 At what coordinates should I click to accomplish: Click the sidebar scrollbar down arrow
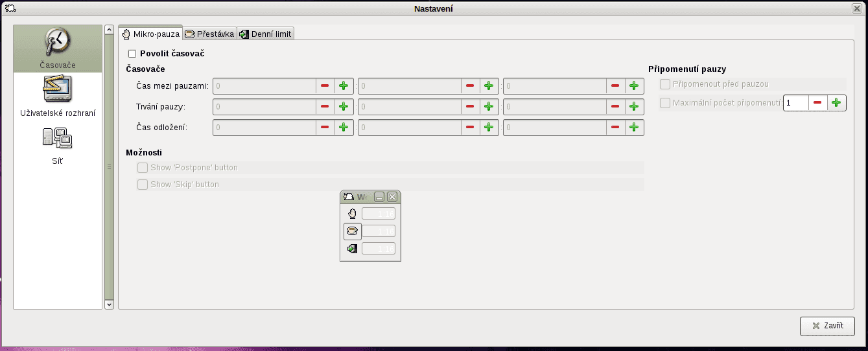click(x=109, y=304)
